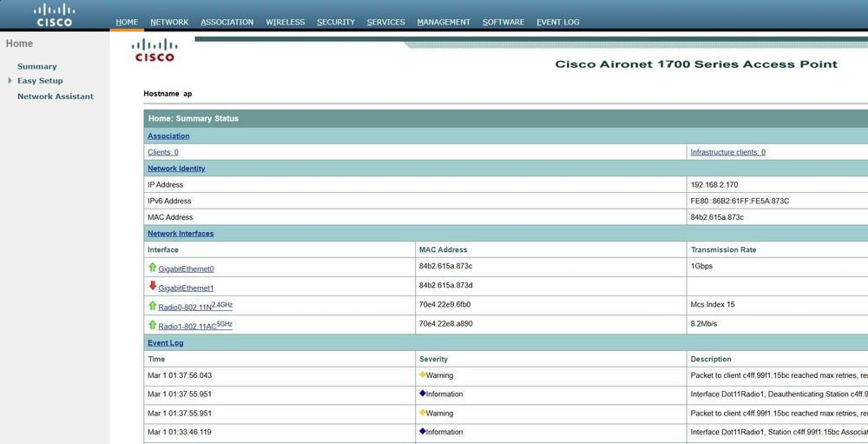Select Summary in the Home sidebar
The image size is (868, 444).
tap(37, 67)
